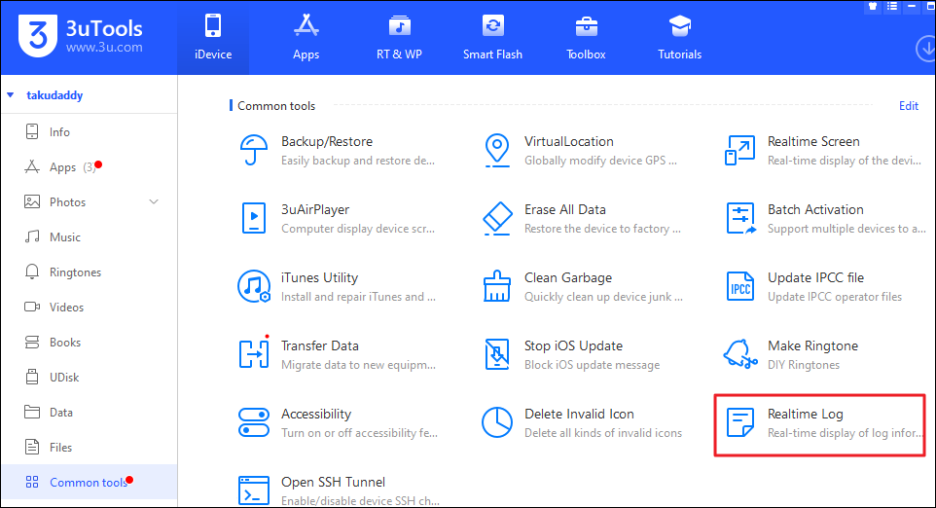Select Info in the sidebar
Screen dimensions: 936x508
click(x=89, y=132)
